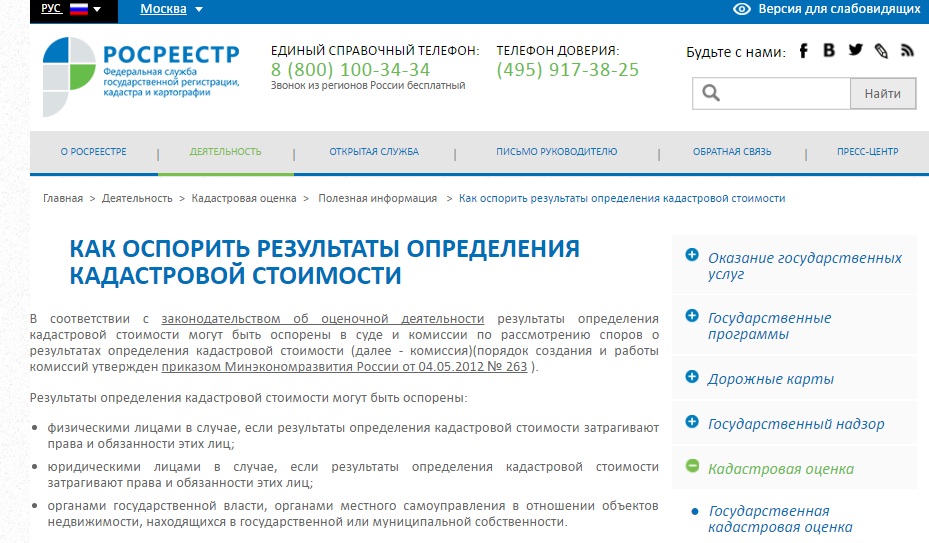Open sidebar link Дорожные карты
The height and width of the screenshot is (543, 929).
[x=770, y=379]
